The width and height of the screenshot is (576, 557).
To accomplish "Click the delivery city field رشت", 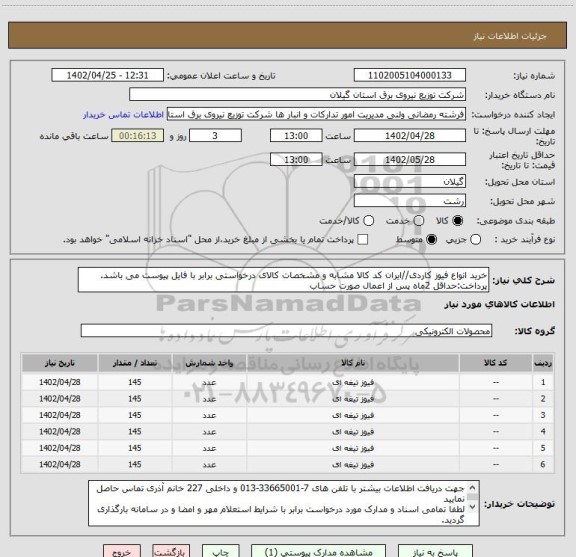I will tap(410, 201).
